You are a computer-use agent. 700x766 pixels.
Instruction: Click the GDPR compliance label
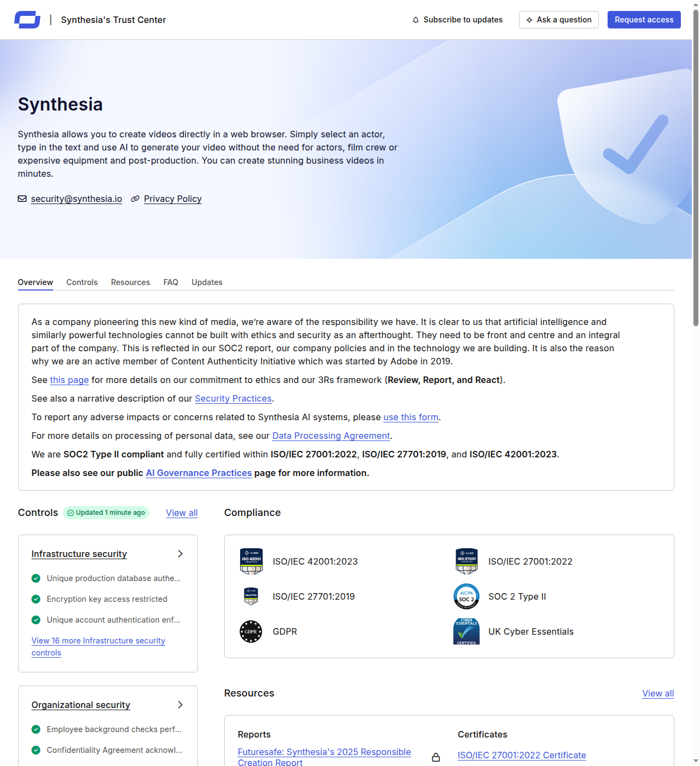285,631
